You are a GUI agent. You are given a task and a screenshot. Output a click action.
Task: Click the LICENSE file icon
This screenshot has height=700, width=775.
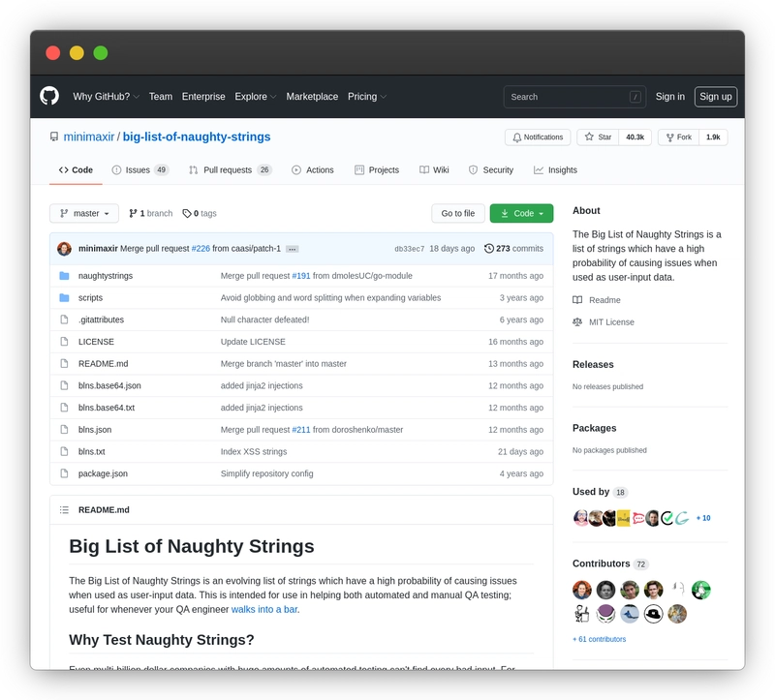64,342
